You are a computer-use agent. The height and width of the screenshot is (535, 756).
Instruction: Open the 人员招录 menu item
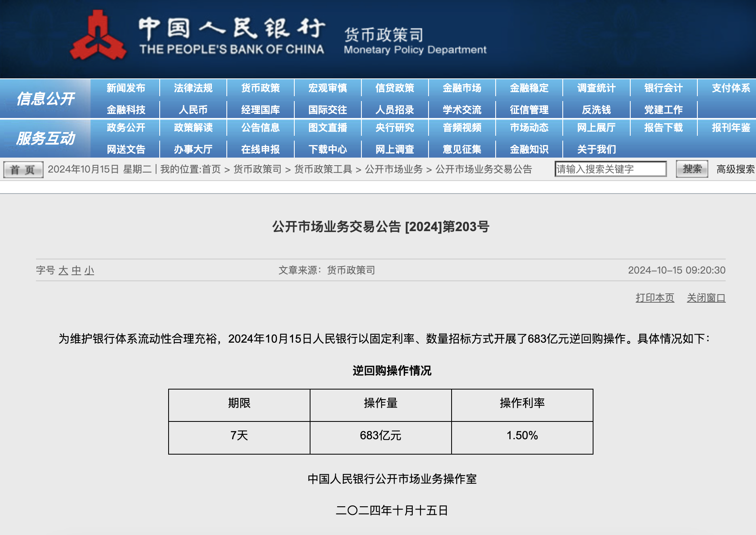395,110
